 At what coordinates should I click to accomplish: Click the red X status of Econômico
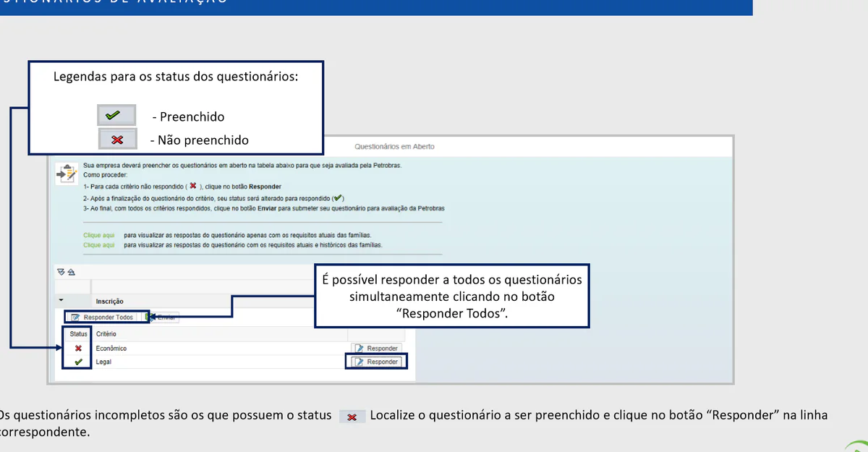point(78,349)
